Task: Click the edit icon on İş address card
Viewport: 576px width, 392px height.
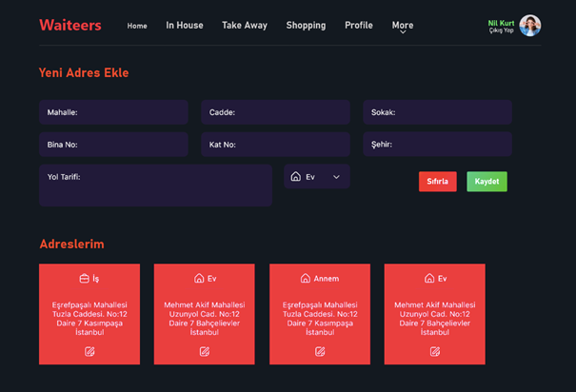Action: pos(89,351)
